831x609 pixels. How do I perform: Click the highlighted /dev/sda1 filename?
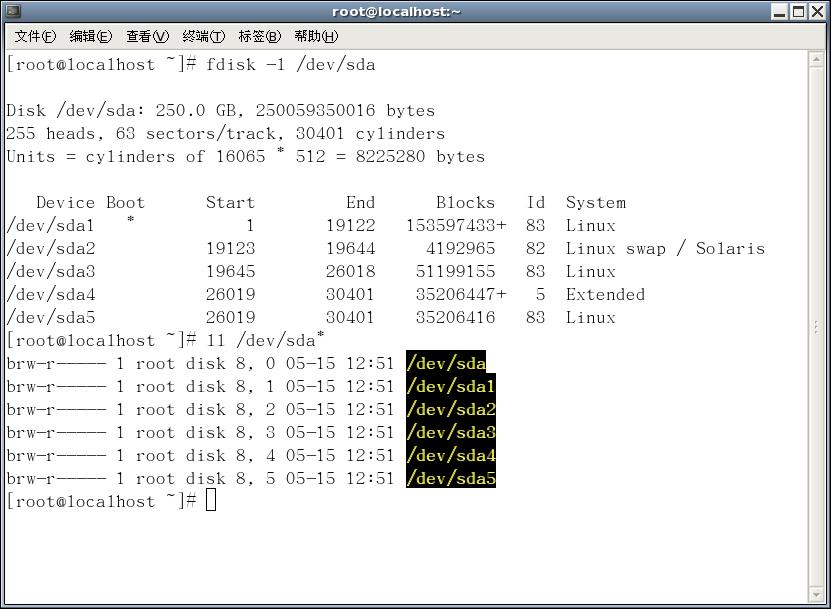pyautogui.click(x=451, y=386)
